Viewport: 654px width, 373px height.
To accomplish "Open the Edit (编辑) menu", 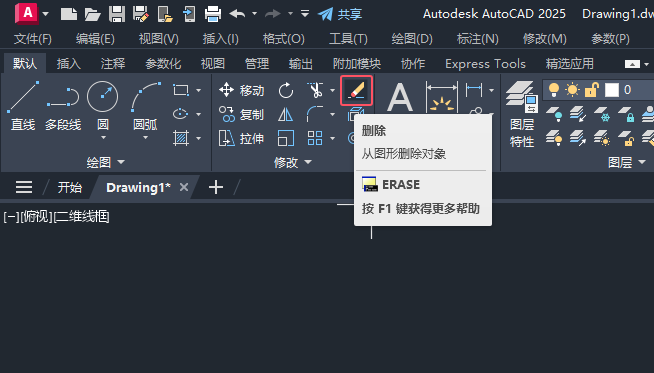I will (x=95, y=39).
